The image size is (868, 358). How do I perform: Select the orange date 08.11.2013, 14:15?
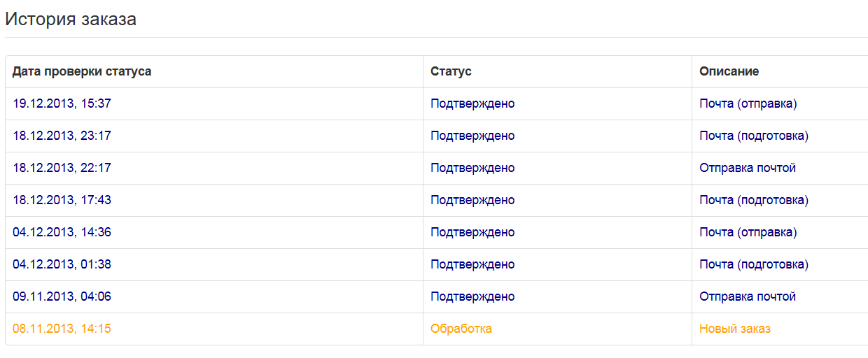pos(62,329)
